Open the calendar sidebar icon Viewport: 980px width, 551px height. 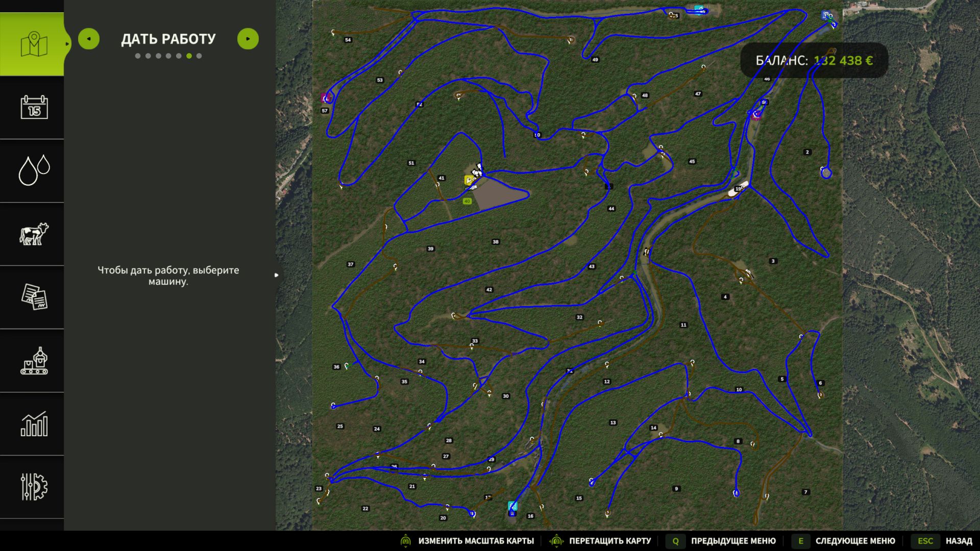click(x=34, y=107)
